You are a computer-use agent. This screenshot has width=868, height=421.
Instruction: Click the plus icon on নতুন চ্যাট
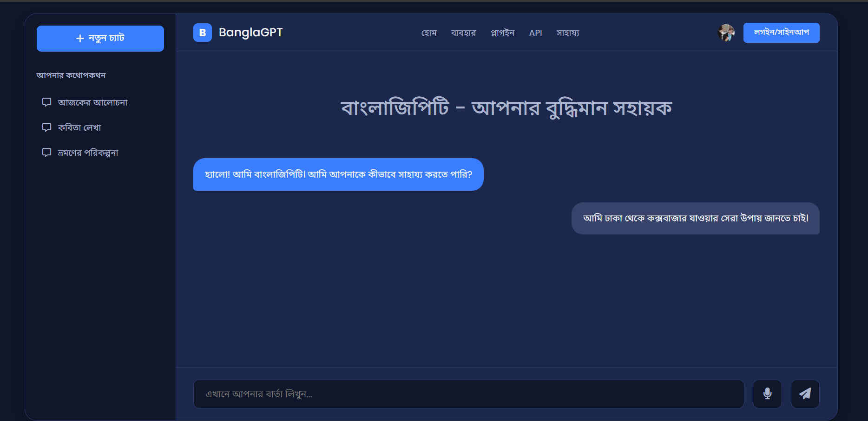tap(80, 38)
